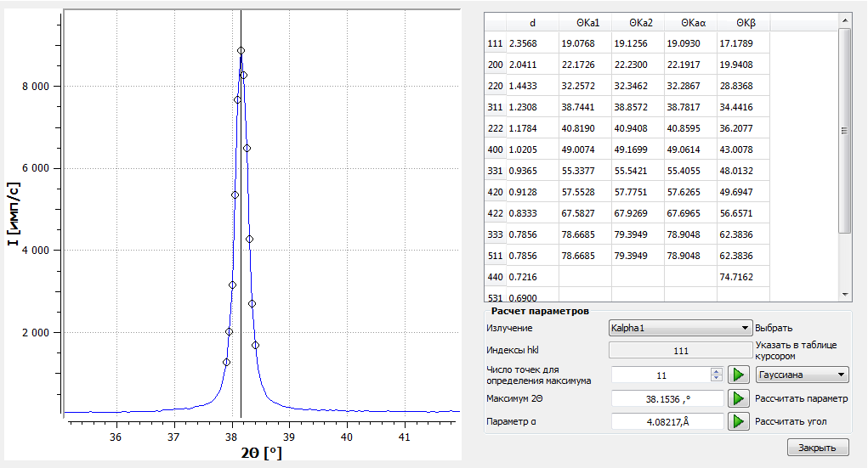868x468 pixels.
Task: Increase the number of points with up arrow
Action: pos(716,371)
